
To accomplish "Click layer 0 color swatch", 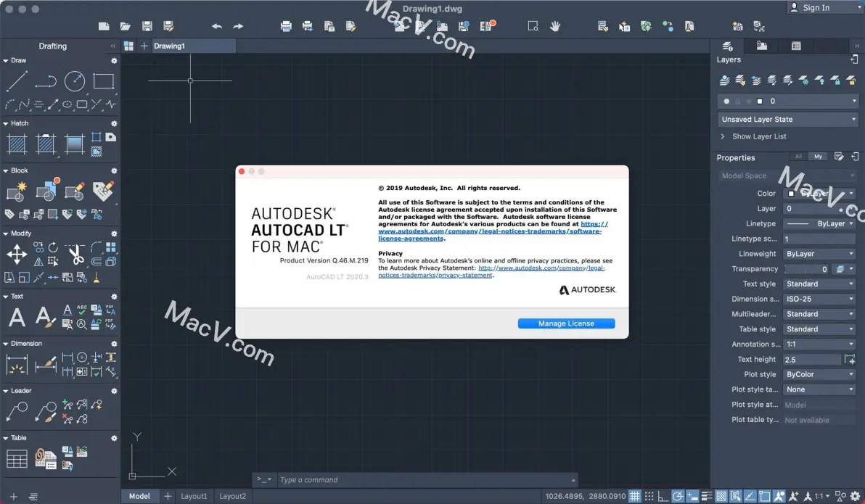I will coord(760,101).
